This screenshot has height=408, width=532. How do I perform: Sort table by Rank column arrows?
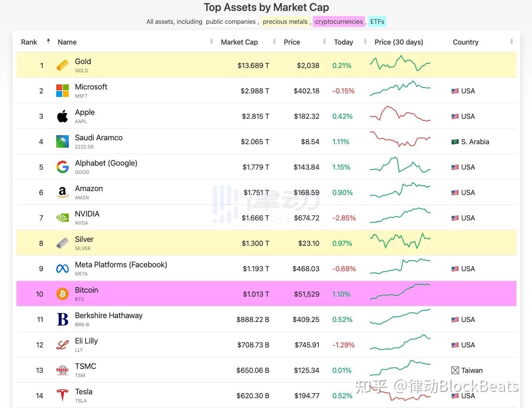(48, 41)
